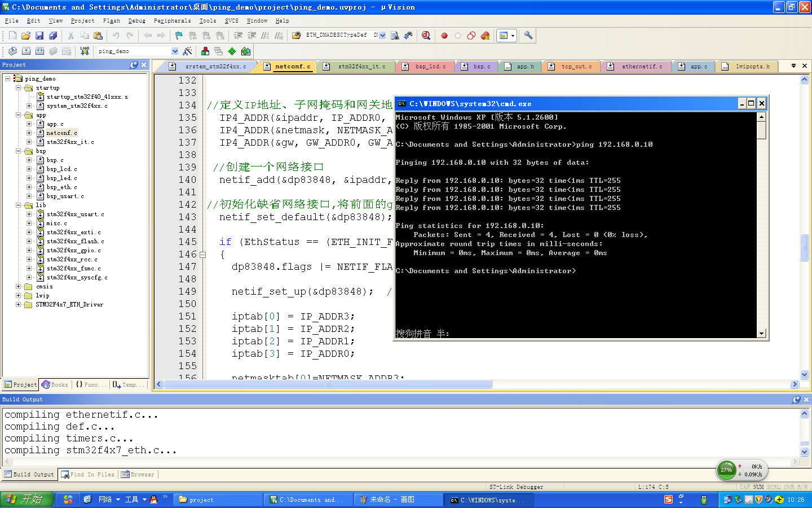Image resolution: width=812 pixels, height=508 pixels.
Task: Click kill all breakpoints icon
Action: pyautogui.click(x=485, y=36)
